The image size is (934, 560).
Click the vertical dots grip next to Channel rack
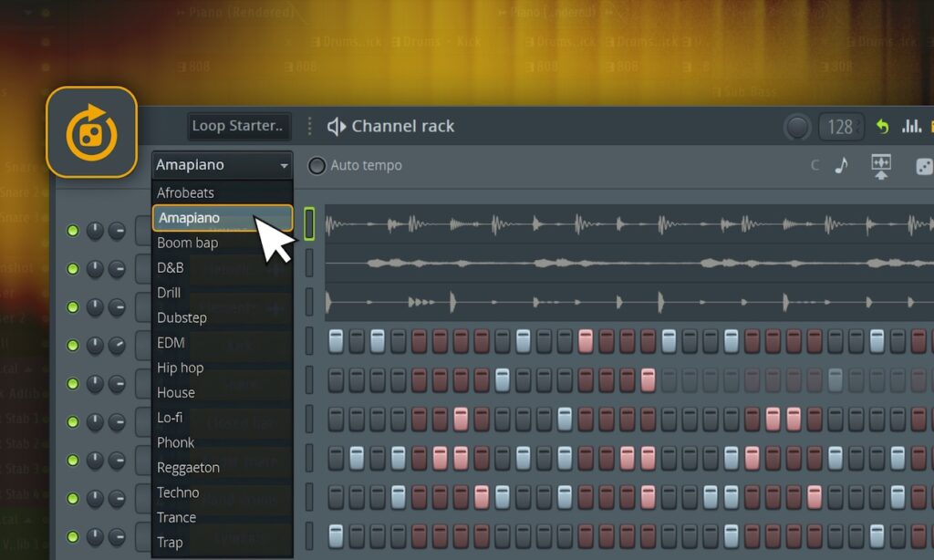tap(309, 126)
